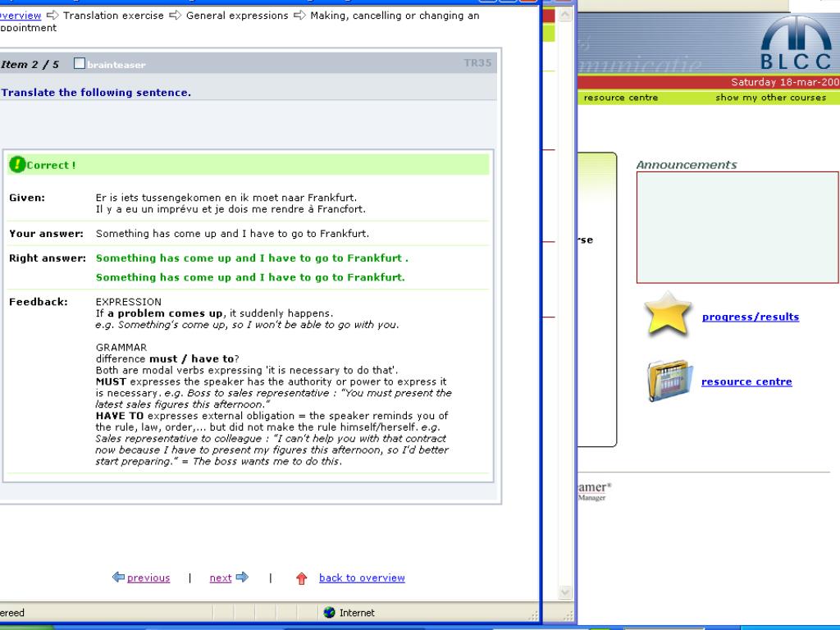The image size is (840, 630).
Task: Tick the brainteaser checkbox
Action: (80, 64)
